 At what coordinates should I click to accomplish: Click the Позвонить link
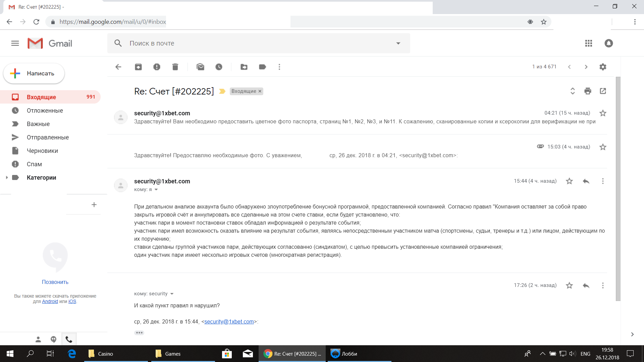[55, 282]
